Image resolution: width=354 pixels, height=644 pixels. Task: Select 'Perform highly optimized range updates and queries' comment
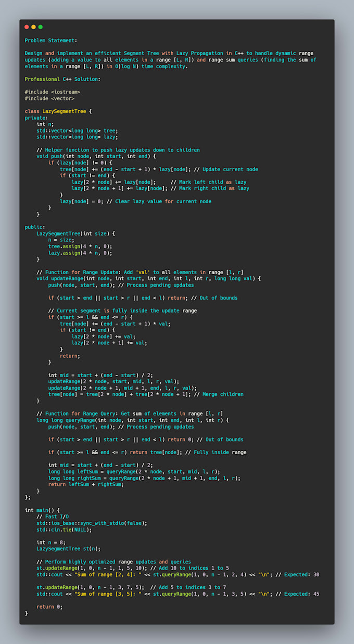(113, 561)
